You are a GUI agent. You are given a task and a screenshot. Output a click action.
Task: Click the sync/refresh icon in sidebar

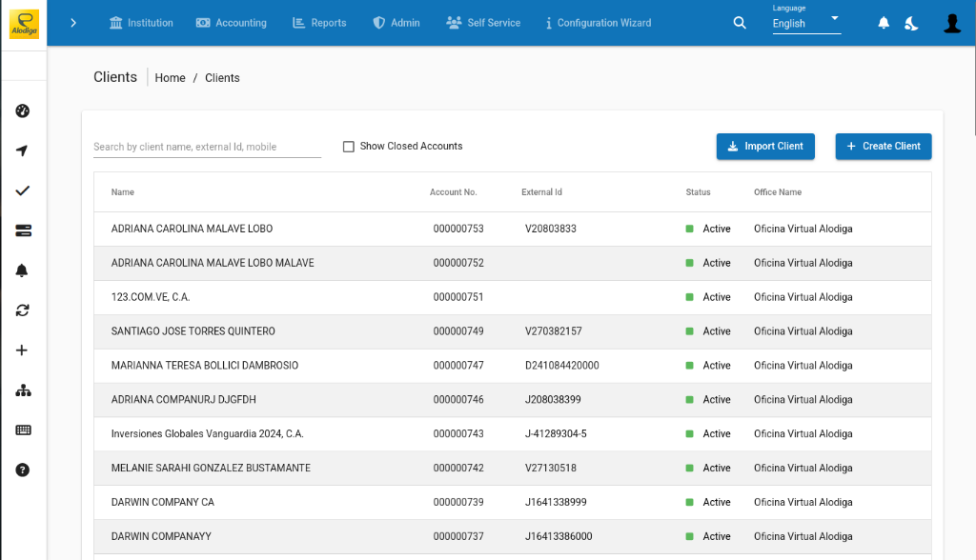coord(22,310)
